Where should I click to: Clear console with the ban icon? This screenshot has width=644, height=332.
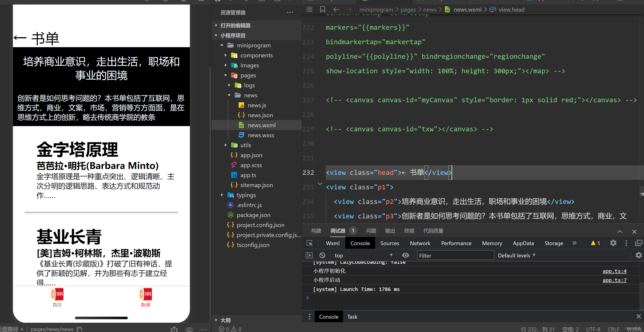pos(322,255)
